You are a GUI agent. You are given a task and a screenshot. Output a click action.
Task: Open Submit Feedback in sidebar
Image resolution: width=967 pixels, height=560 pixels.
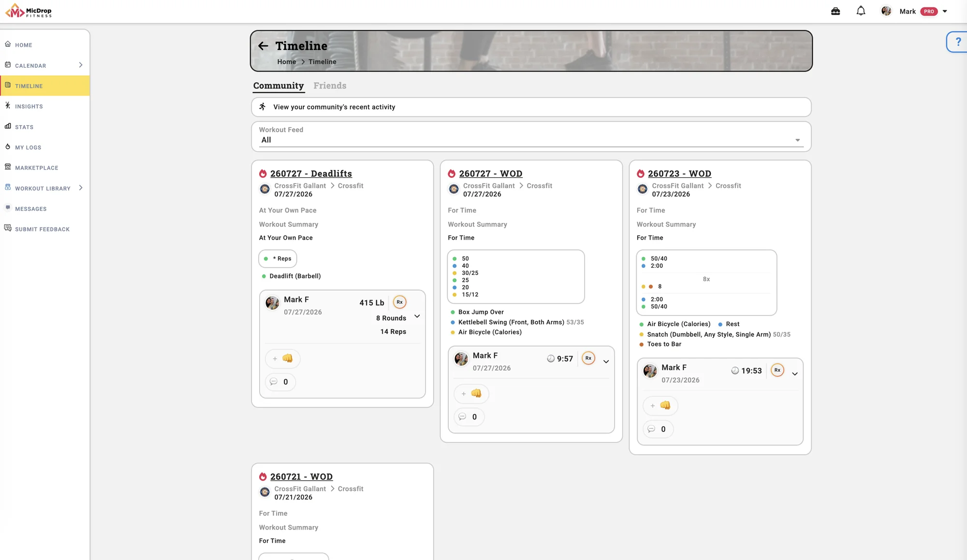(x=44, y=229)
